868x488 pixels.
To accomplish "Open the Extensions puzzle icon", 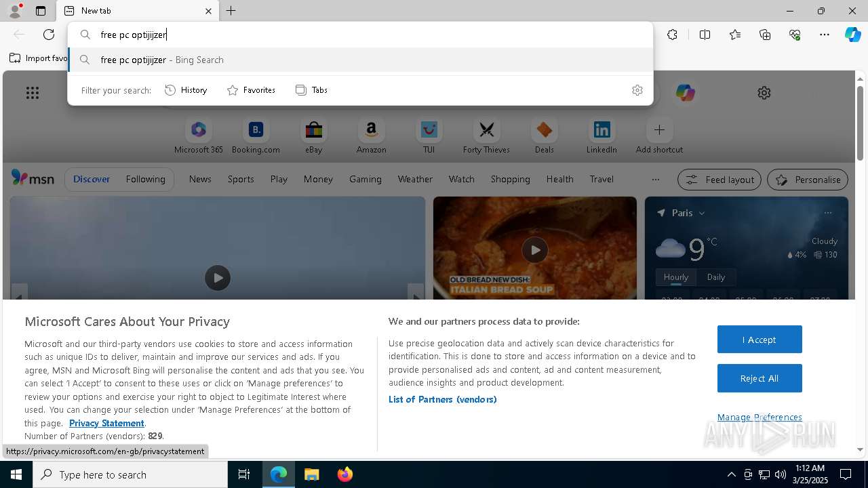I will [672, 35].
